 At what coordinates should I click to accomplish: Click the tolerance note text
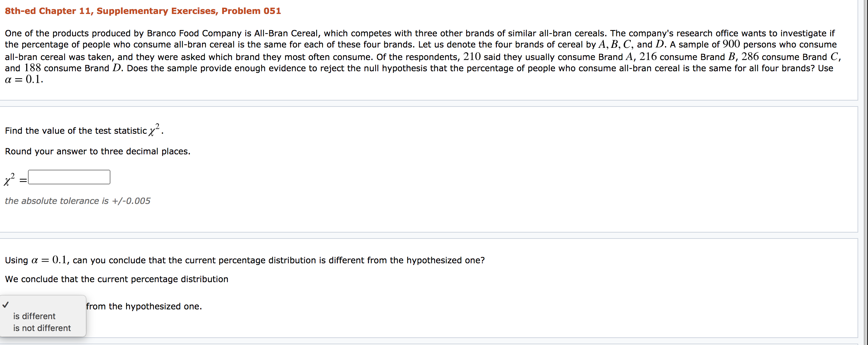click(x=78, y=201)
